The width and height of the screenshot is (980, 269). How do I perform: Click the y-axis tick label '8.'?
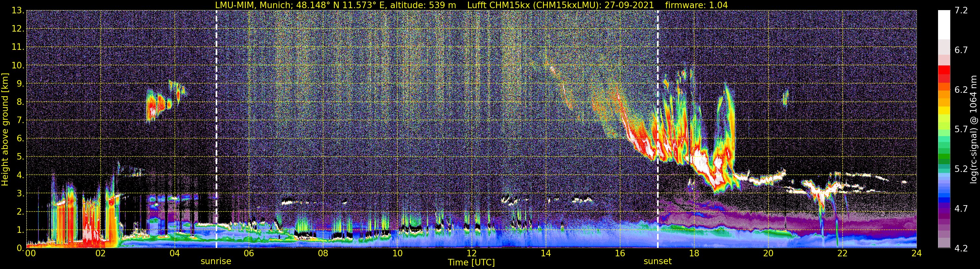(20, 102)
